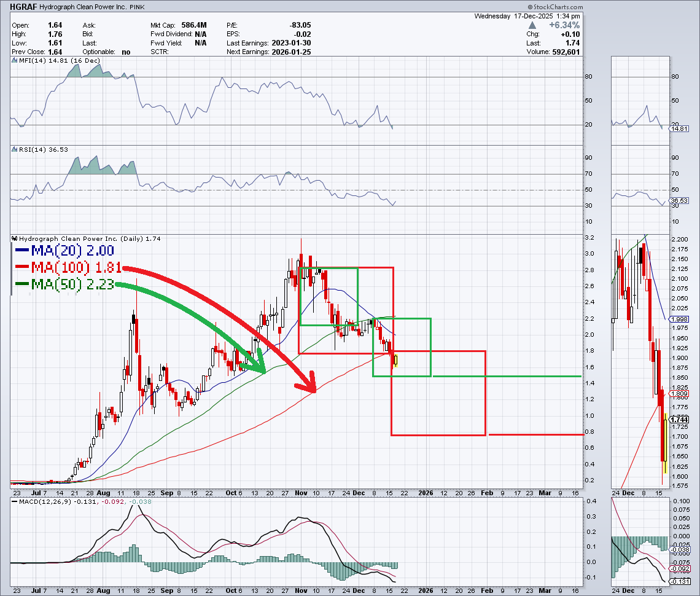Screen dimensions: 700x596
Task: Click the High 1.76 value
Action: click(x=55, y=34)
